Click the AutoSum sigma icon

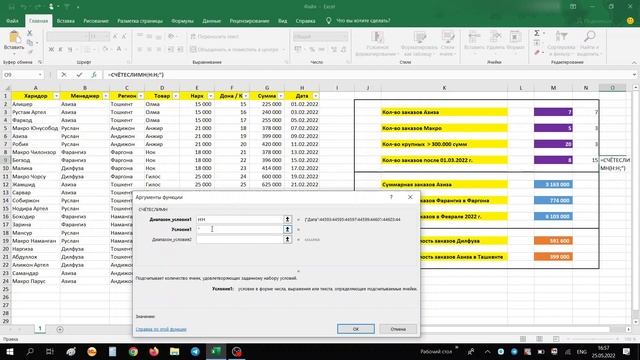[537, 33]
